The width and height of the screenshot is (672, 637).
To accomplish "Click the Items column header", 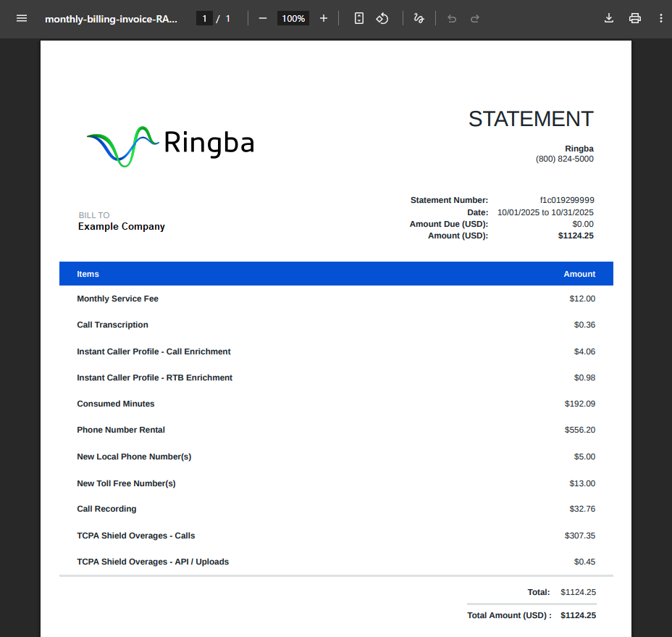I will (88, 274).
